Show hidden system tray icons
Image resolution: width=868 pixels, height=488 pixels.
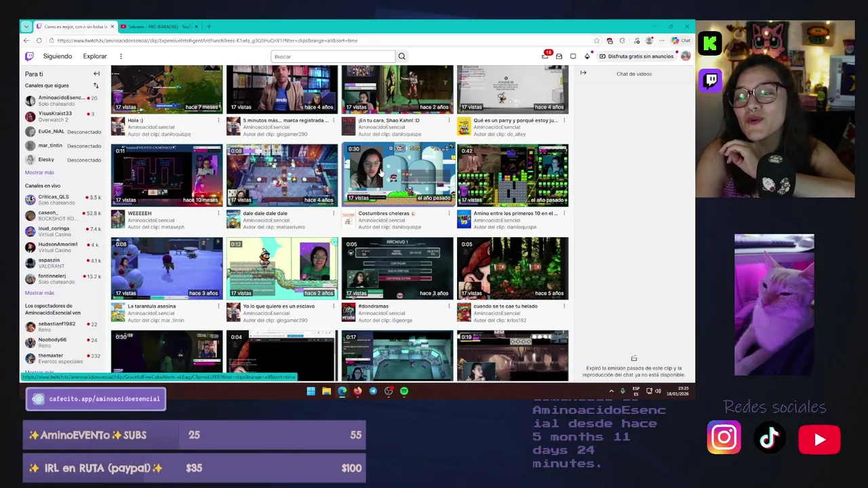tap(611, 391)
